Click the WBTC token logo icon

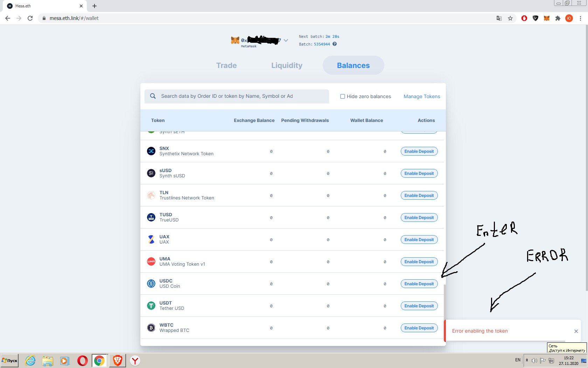pyautogui.click(x=151, y=328)
